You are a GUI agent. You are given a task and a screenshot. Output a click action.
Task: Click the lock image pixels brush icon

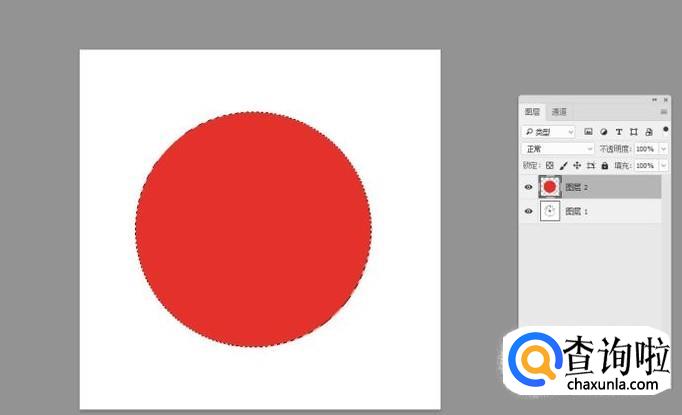click(564, 165)
